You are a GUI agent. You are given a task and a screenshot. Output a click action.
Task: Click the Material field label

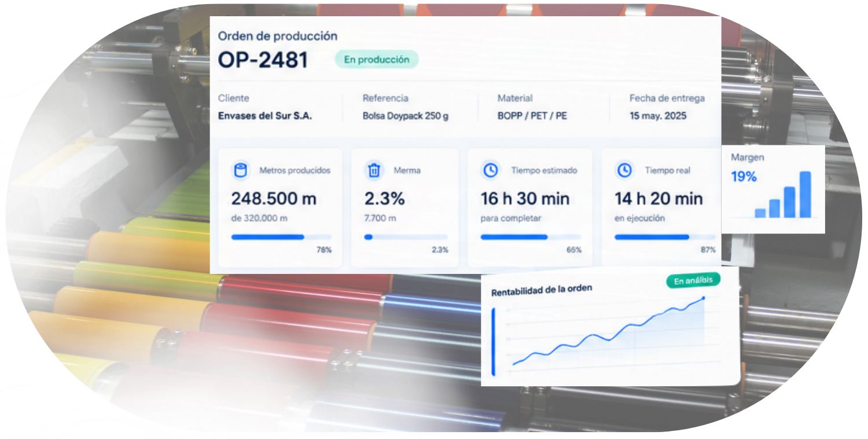(515, 98)
